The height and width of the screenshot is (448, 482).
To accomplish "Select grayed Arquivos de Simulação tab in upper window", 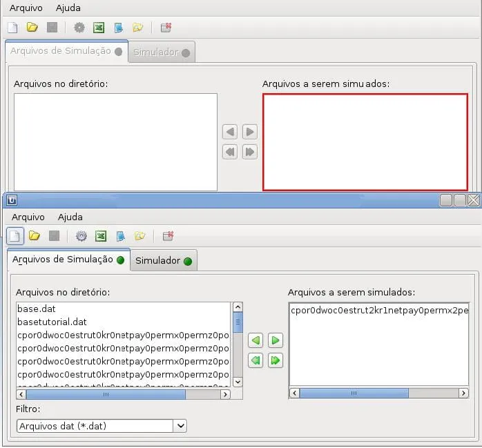I will click(66, 51).
